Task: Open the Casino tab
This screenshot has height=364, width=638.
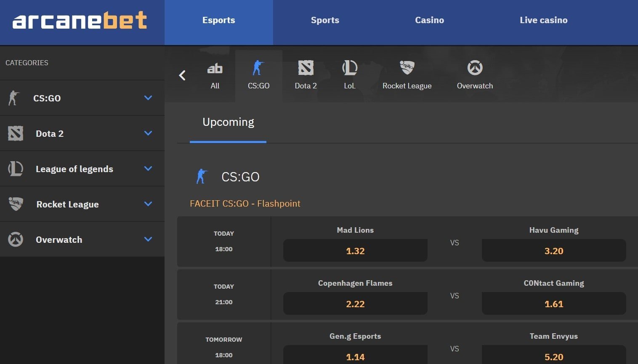Action: pos(429,20)
